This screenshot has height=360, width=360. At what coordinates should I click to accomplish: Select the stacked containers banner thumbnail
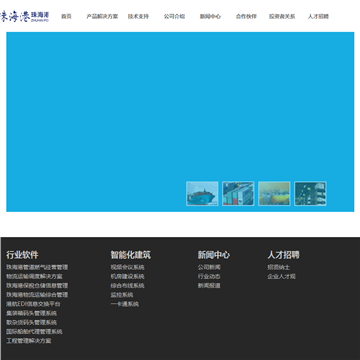click(238, 193)
